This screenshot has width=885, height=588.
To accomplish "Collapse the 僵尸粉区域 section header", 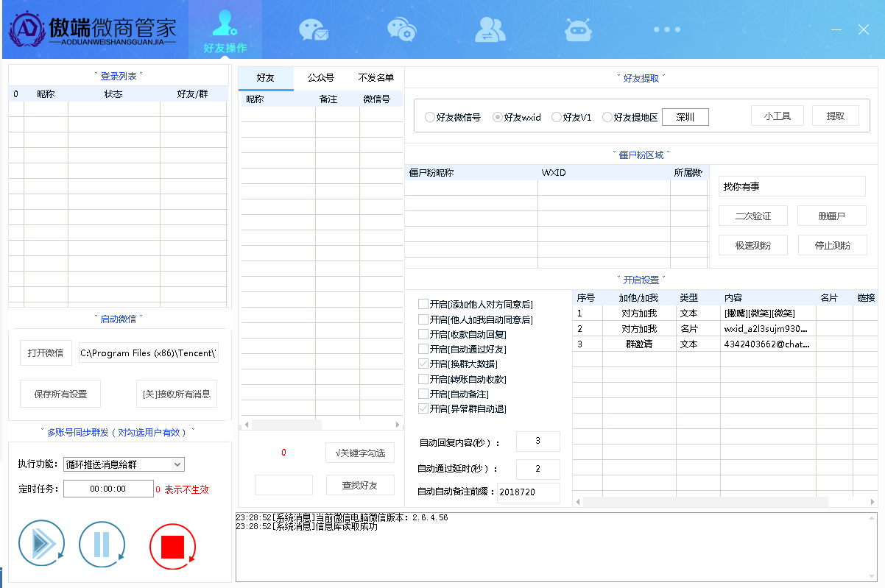I will coord(641,155).
